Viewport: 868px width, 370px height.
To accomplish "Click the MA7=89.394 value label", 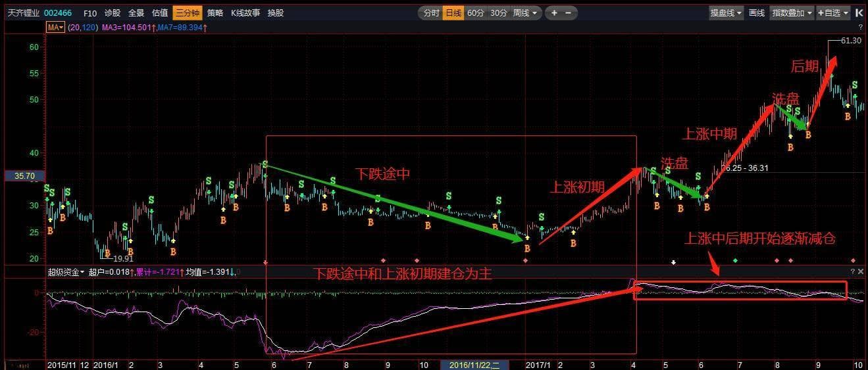I will click(182, 28).
